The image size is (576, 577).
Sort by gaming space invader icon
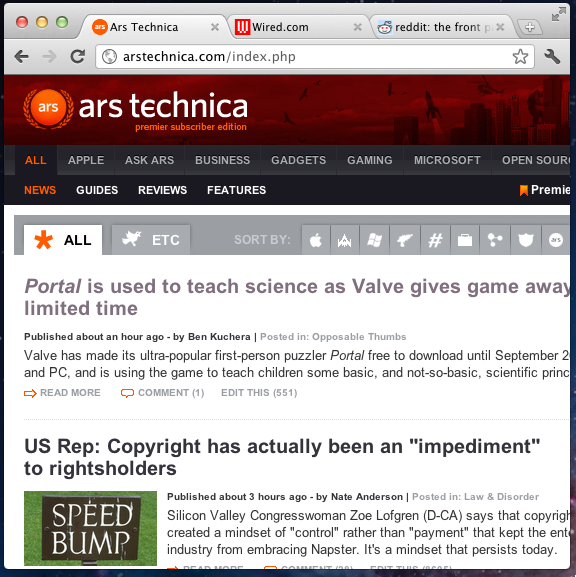(344, 240)
